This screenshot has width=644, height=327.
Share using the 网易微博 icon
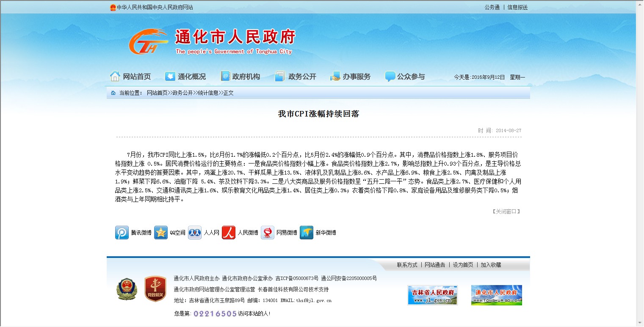pyautogui.click(x=268, y=233)
